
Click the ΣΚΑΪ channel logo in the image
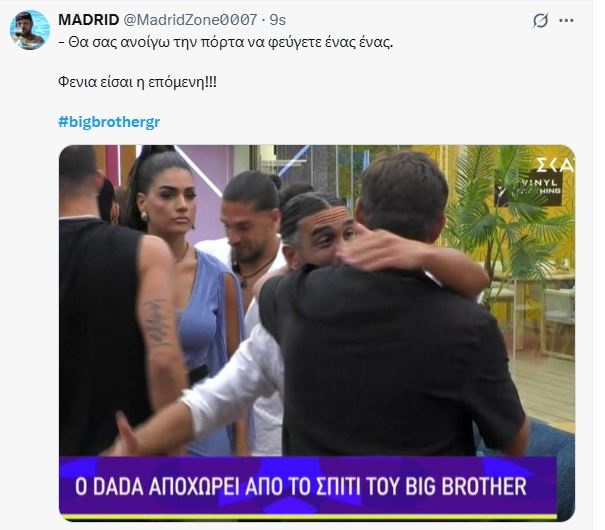[x=555, y=165]
